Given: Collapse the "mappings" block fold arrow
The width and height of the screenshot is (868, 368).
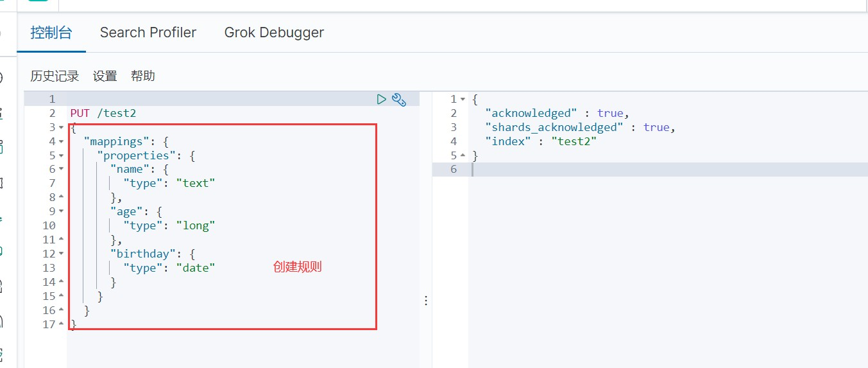Looking at the screenshot, I should [x=61, y=142].
